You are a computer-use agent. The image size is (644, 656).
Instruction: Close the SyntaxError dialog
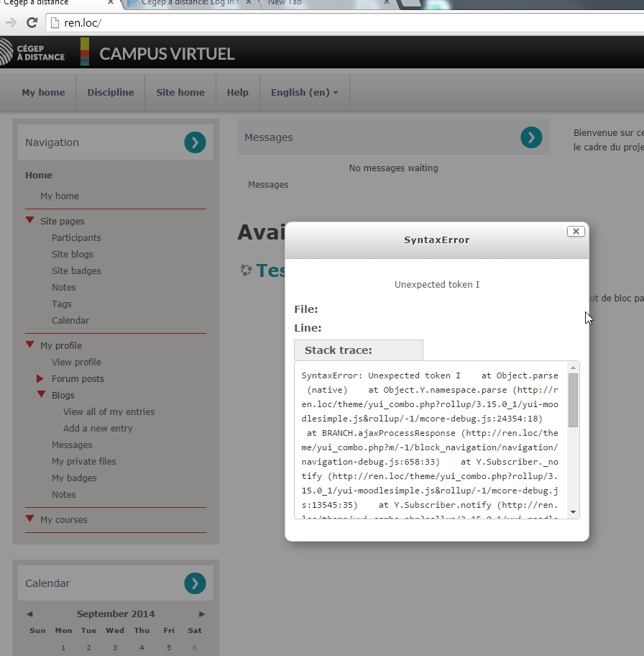[x=575, y=231]
